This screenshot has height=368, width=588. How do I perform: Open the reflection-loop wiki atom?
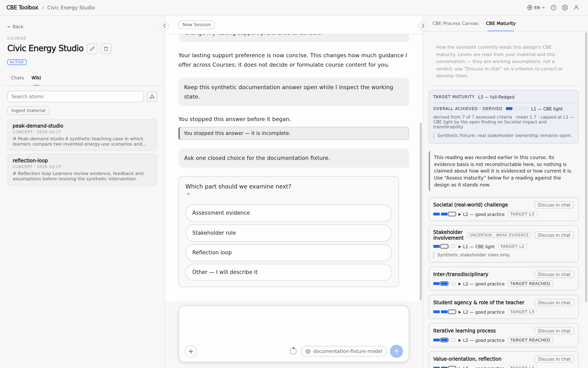pyautogui.click(x=82, y=170)
